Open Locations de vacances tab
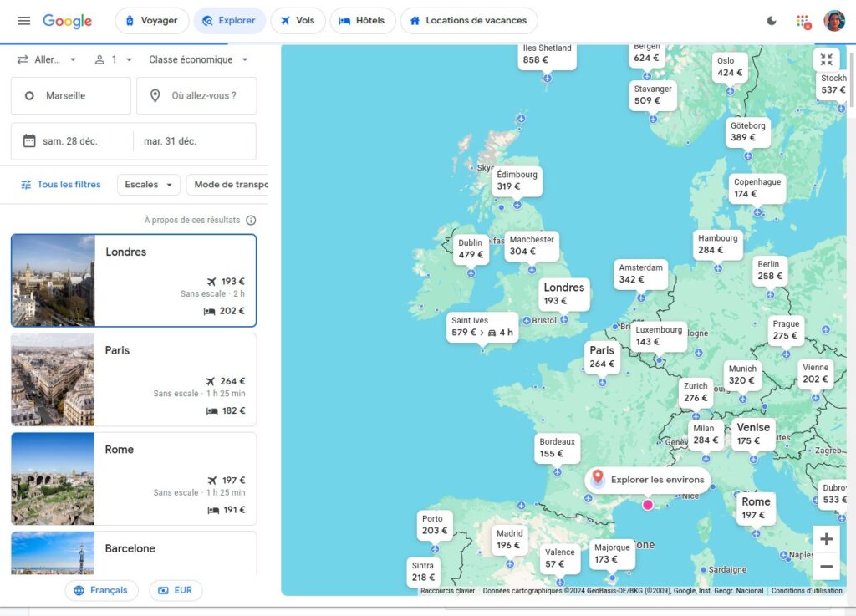 click(469, 21)
